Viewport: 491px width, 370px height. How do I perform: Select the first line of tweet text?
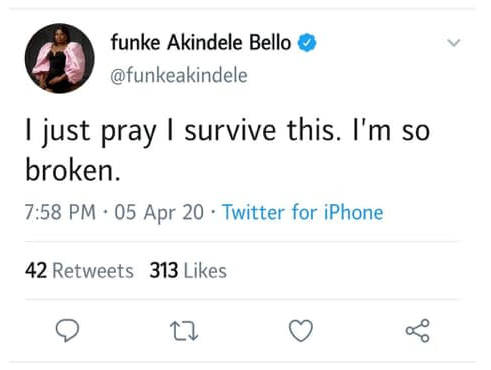pos(228,131)
